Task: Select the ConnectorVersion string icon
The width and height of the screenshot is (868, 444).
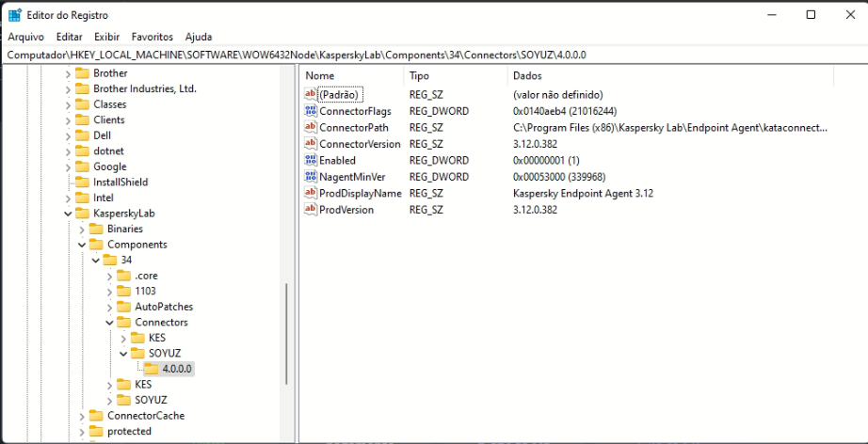Action: [311, 144]
